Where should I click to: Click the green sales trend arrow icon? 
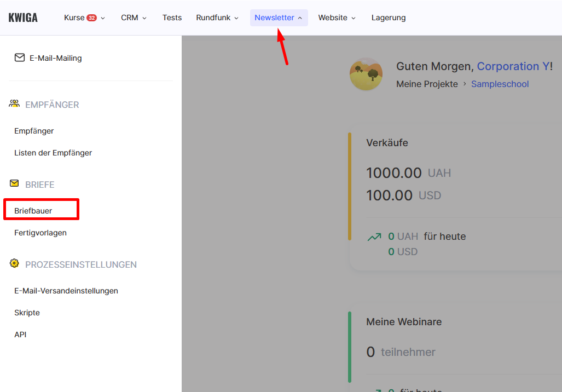(374, 237)
